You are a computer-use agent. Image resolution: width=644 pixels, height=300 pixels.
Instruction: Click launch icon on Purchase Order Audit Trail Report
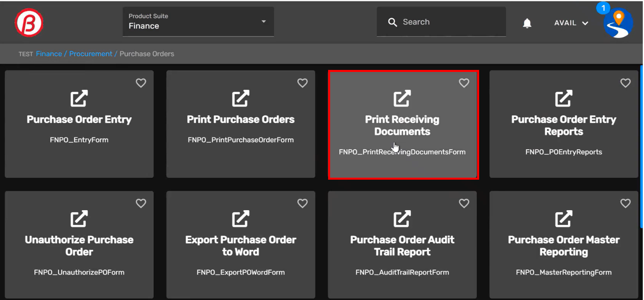click(402, 219)
